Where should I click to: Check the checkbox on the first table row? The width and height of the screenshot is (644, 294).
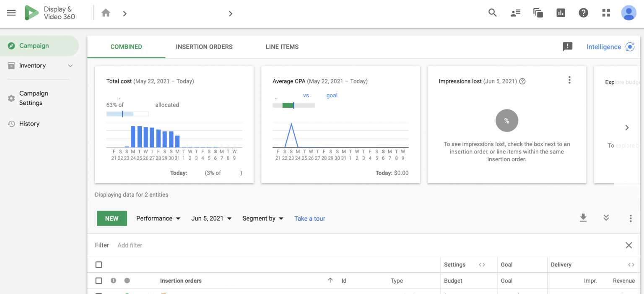click(99, 293)
